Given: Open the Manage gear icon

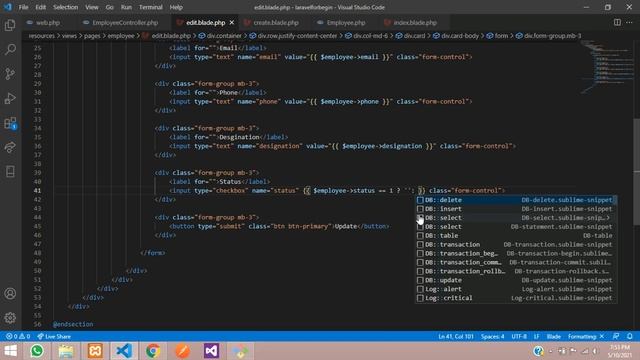Looking at the screenshot, I should click(x=10, y=318).
